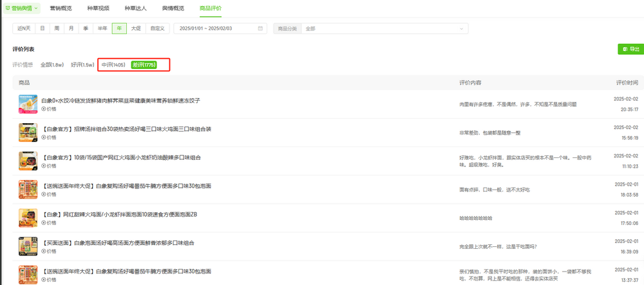The height and width of the screenshot is (285, 644).
Task: Click price icon under 10袋/15袋国产网红火鸡面
Action: pos(44,166)
